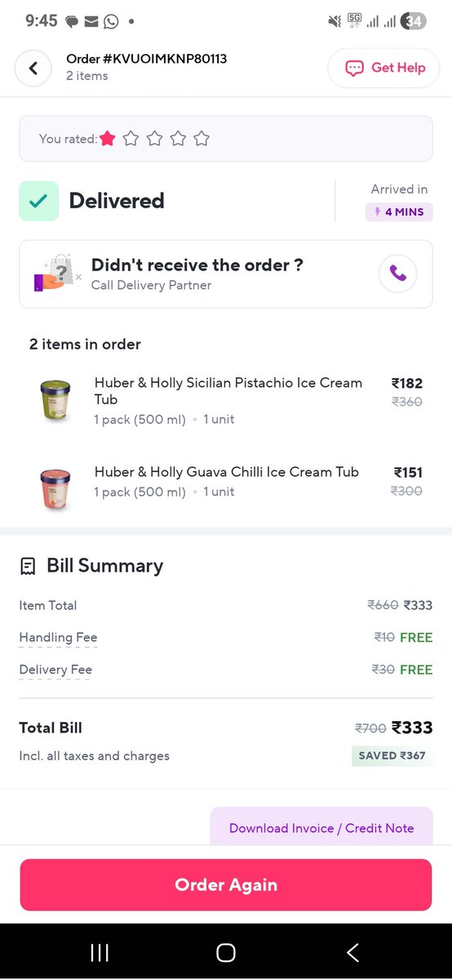Expand Handling Fee details

coord(58,638)
